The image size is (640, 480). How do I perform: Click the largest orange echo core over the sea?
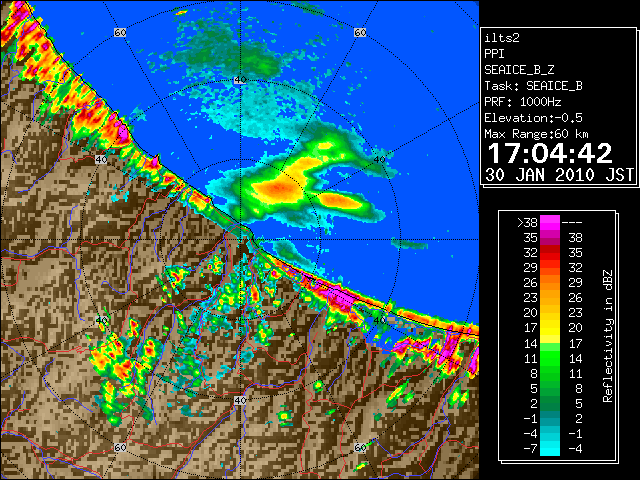tap(278, 187)
